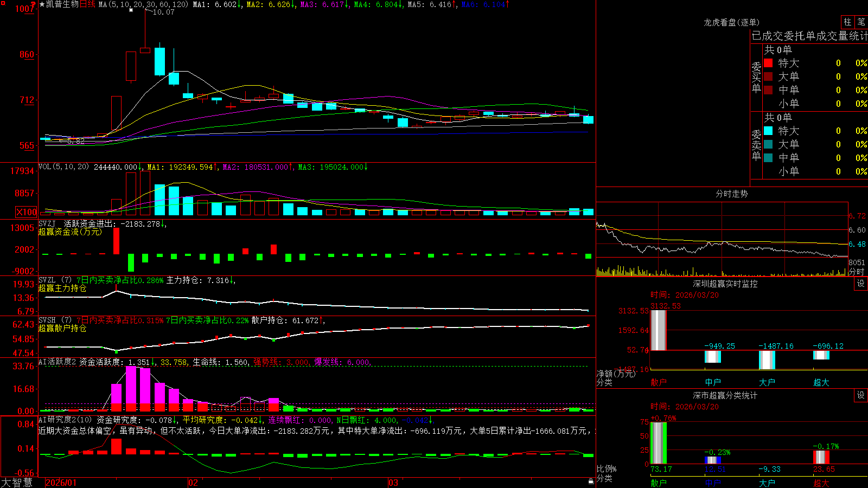The height and width of the screenshot is (488, 868).
Task: Click the 龙虎看盘(逐单) panel title
Action: [x=731, y=22]
